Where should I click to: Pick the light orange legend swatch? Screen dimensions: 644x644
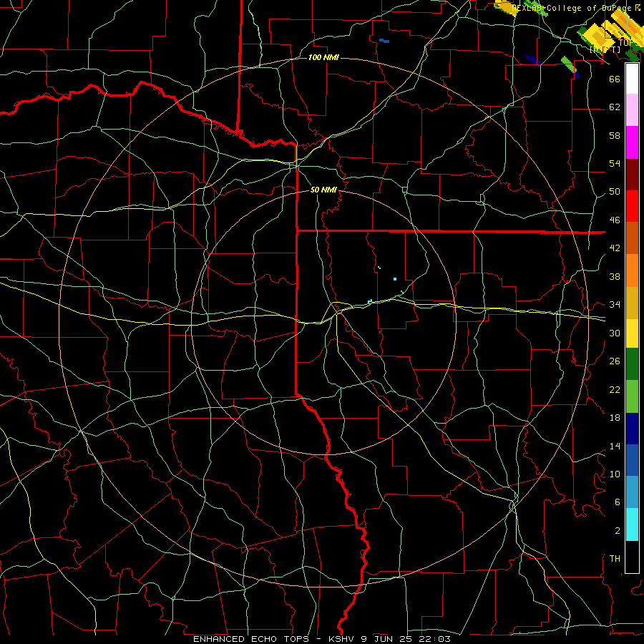tap(632, 270)
